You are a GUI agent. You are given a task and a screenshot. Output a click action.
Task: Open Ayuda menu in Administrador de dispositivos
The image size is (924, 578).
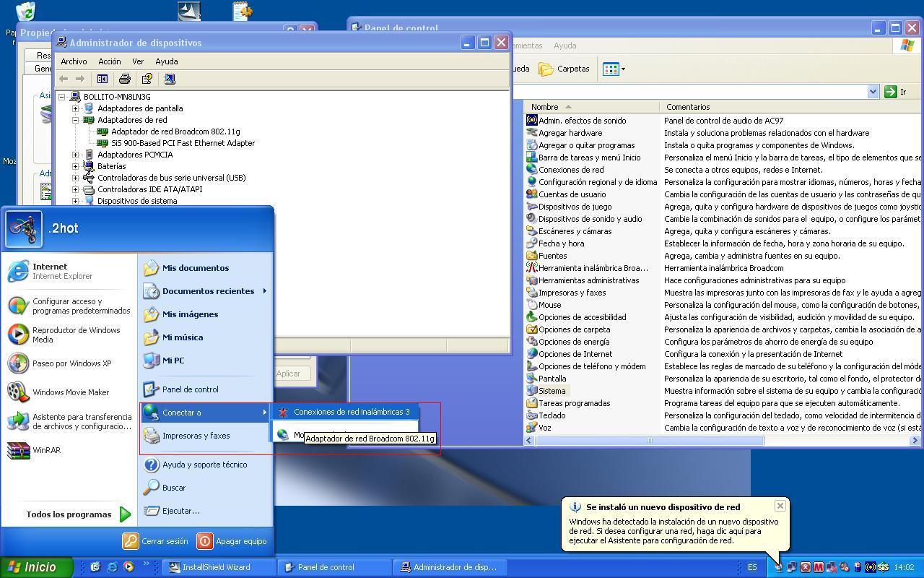[167, 61]
